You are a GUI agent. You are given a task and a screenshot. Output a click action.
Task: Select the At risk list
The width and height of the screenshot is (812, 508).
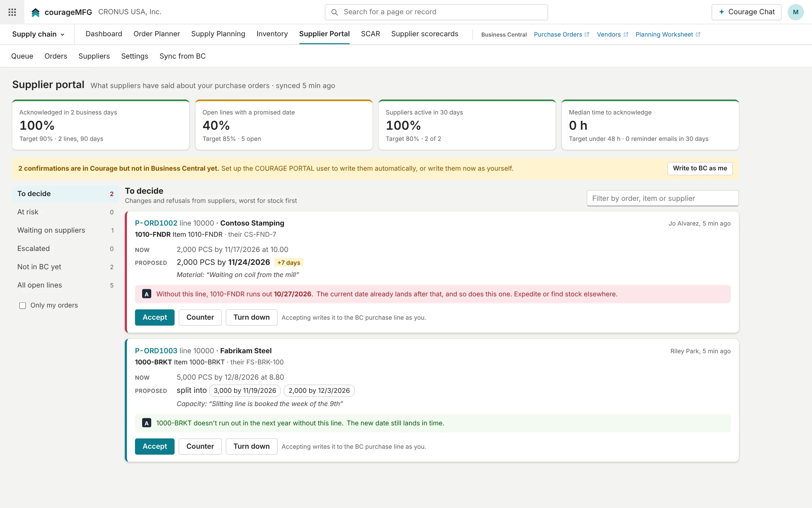(x=65, y=212)
